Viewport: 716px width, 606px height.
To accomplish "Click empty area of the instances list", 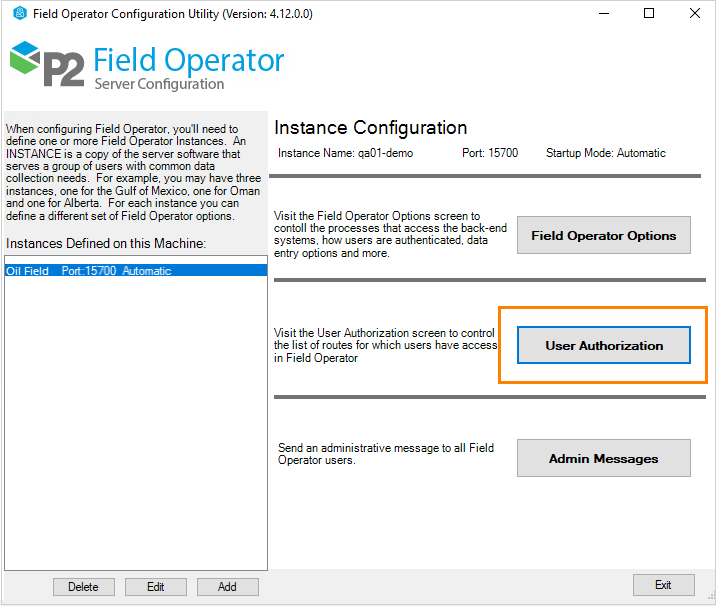I will 135,420.
